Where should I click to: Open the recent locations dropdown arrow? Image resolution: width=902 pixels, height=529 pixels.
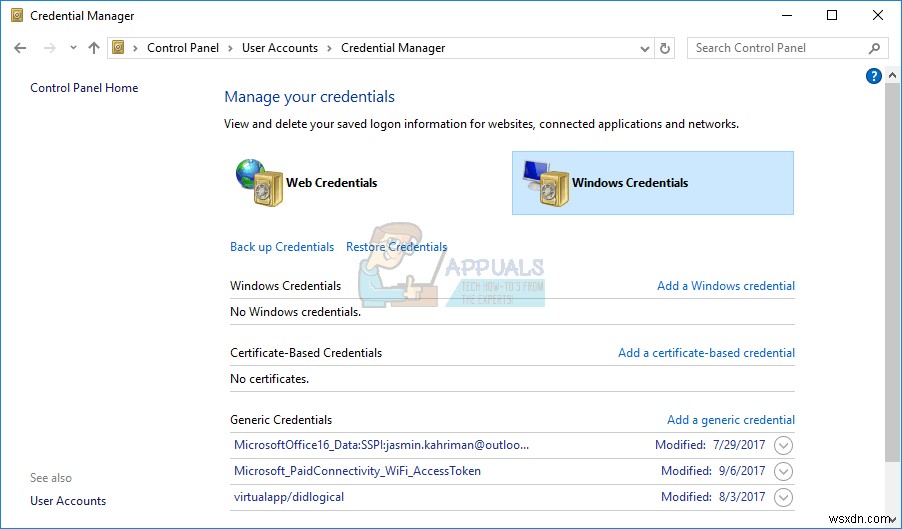73,48
